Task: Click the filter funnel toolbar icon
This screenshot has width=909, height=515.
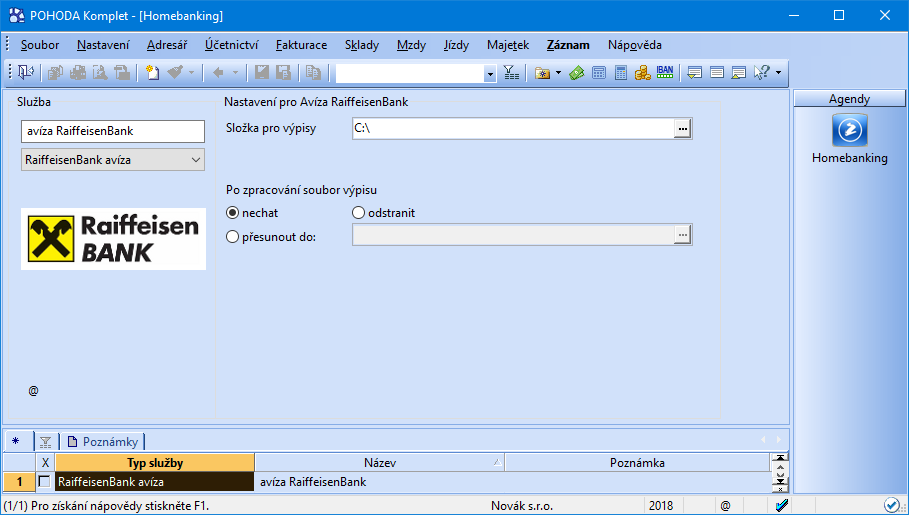Action: pos(511,72)
